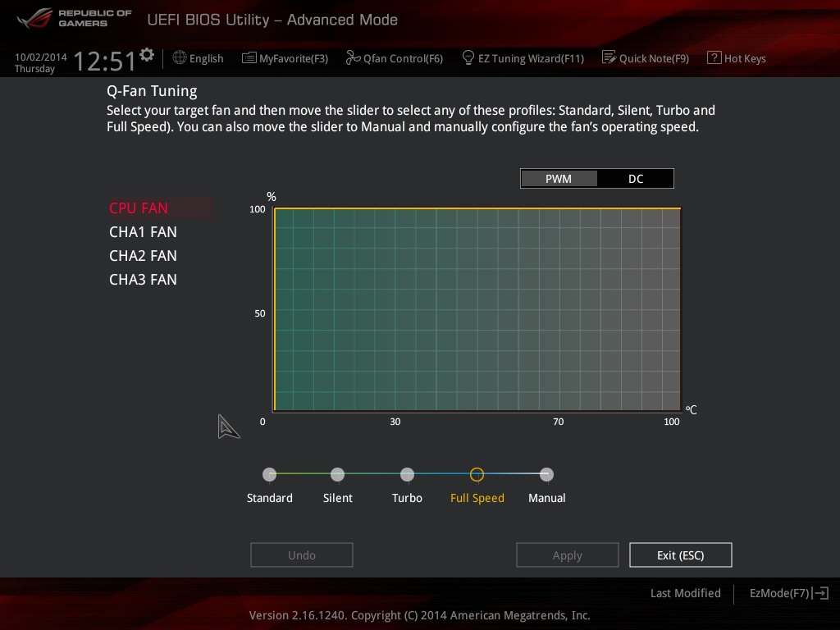Click the Manual profile label
The height and width of the screenshot is (630, 840).
(x=546, y=498)
